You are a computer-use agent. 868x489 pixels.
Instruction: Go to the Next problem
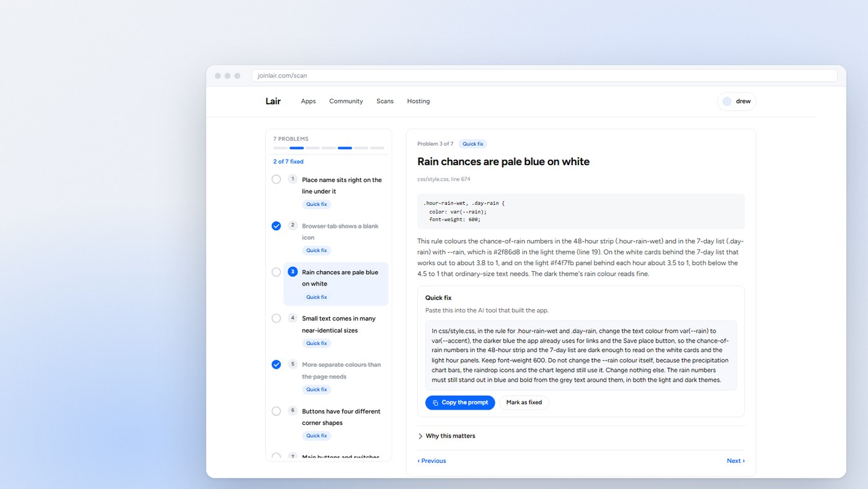point(736,461)
